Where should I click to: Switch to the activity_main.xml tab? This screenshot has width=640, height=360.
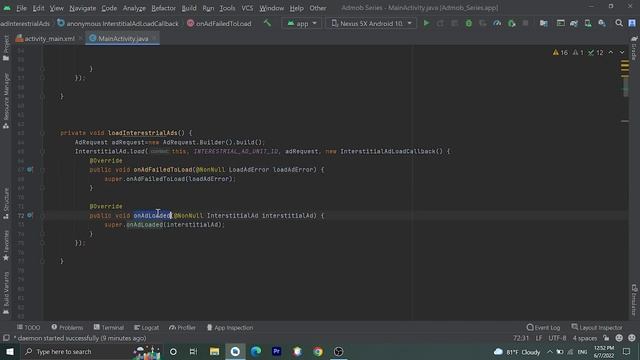45,38
